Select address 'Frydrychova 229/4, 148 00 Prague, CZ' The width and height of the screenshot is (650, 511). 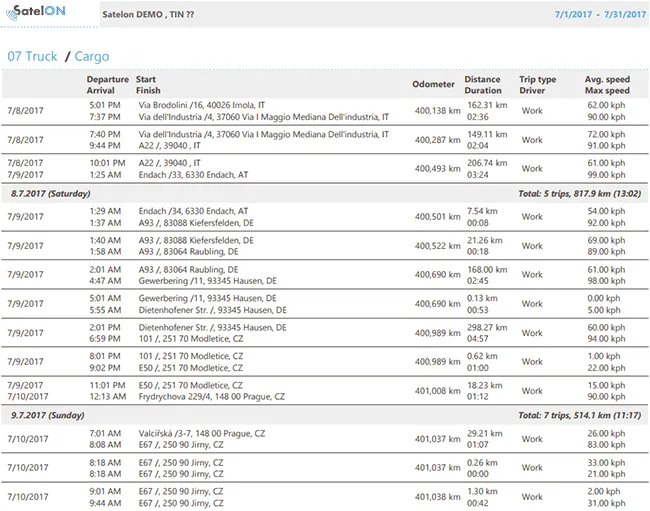pyautogui.click(x=211, y=397)
